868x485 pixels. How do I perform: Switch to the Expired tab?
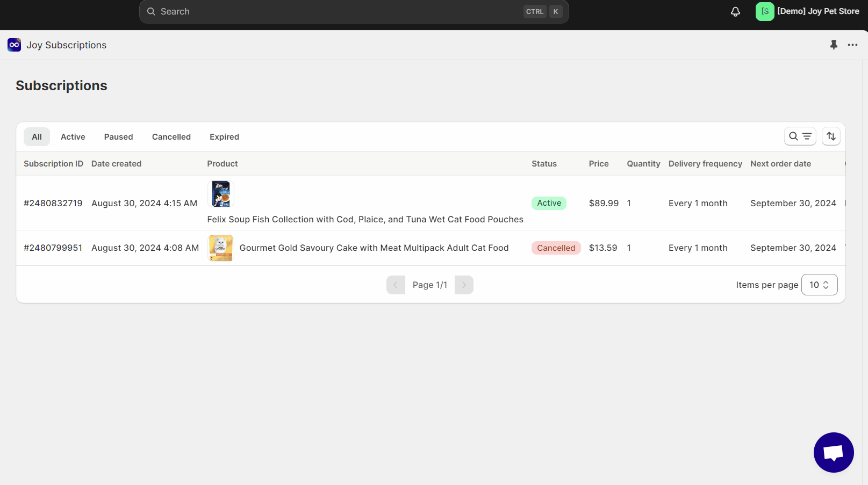tap(225, 136)
